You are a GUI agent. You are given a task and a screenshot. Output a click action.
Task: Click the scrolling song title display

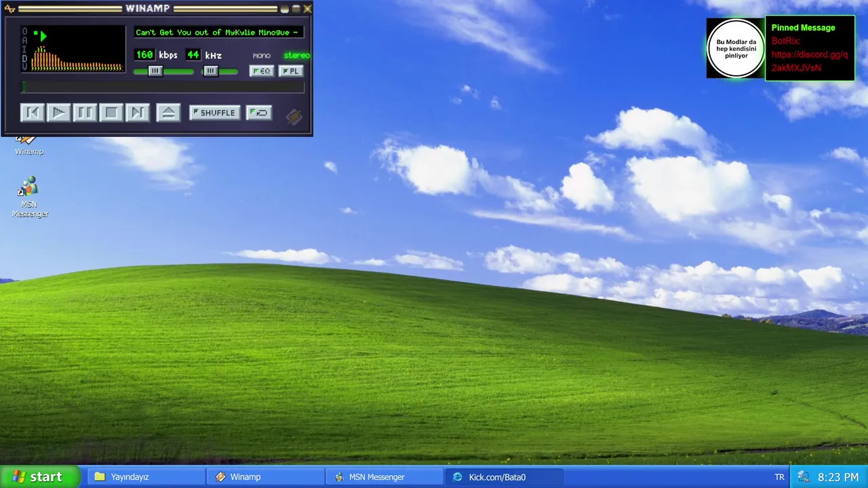coord(218,33)
